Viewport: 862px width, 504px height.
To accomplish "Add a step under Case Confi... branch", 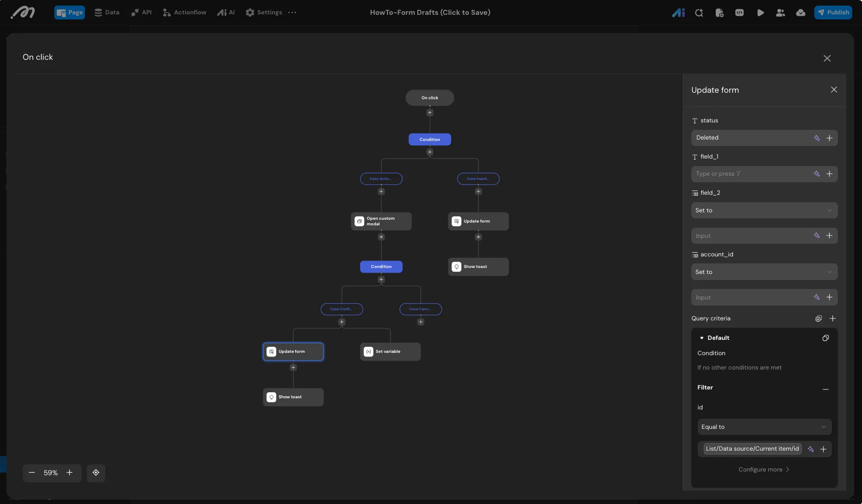I will [x=342, y=322].
